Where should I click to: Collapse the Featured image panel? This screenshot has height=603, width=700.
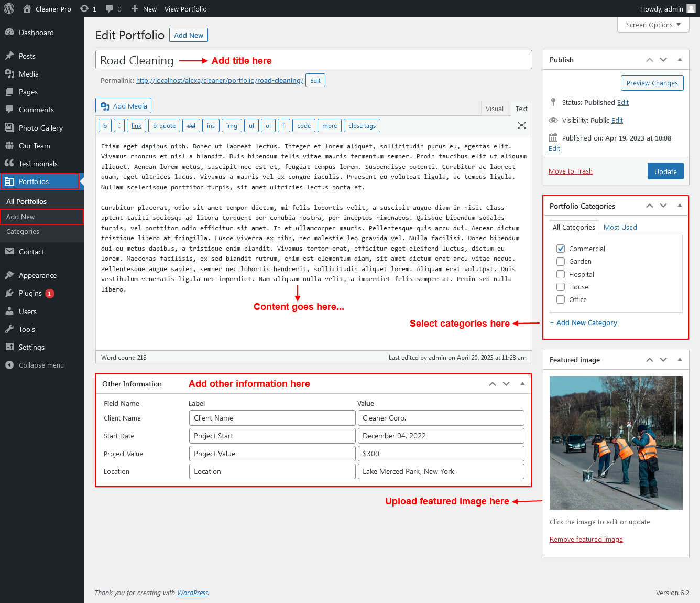(680, 360)
